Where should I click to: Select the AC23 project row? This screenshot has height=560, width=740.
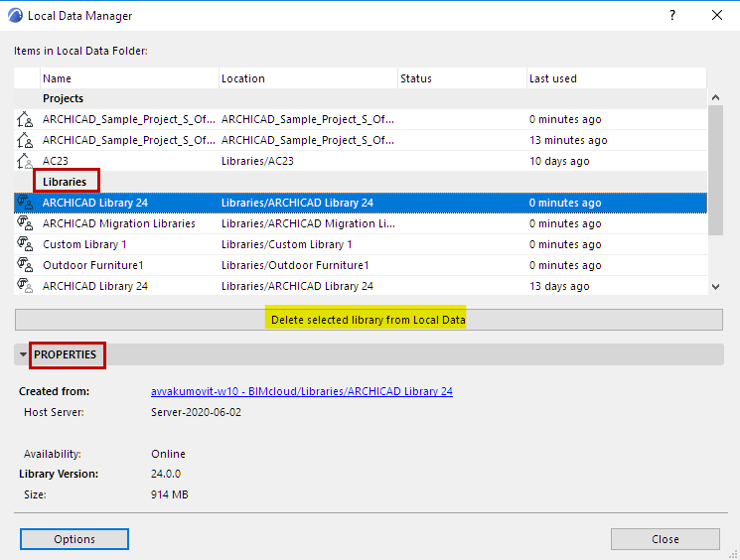(x=361, y=161)
